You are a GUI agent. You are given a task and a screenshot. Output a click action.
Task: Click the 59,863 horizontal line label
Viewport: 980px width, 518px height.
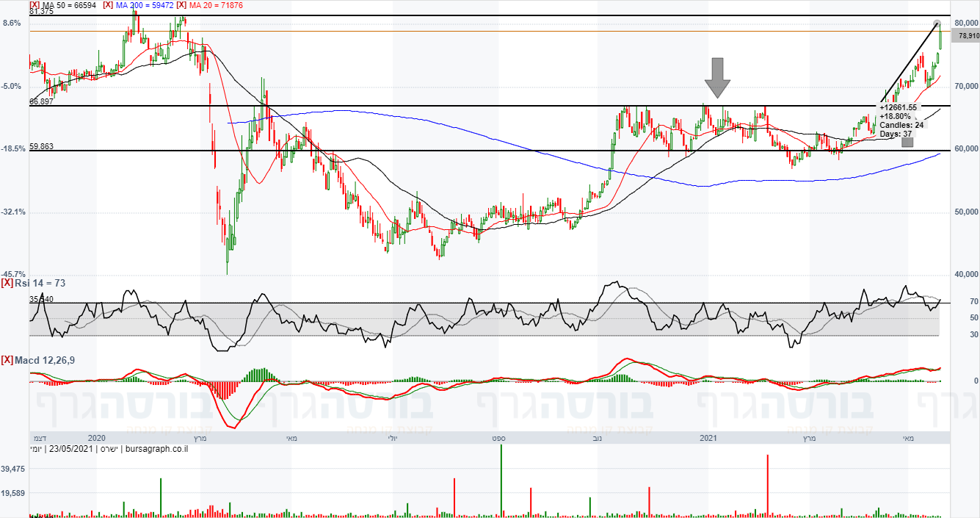pyautogui.click(x=41, y=146)
